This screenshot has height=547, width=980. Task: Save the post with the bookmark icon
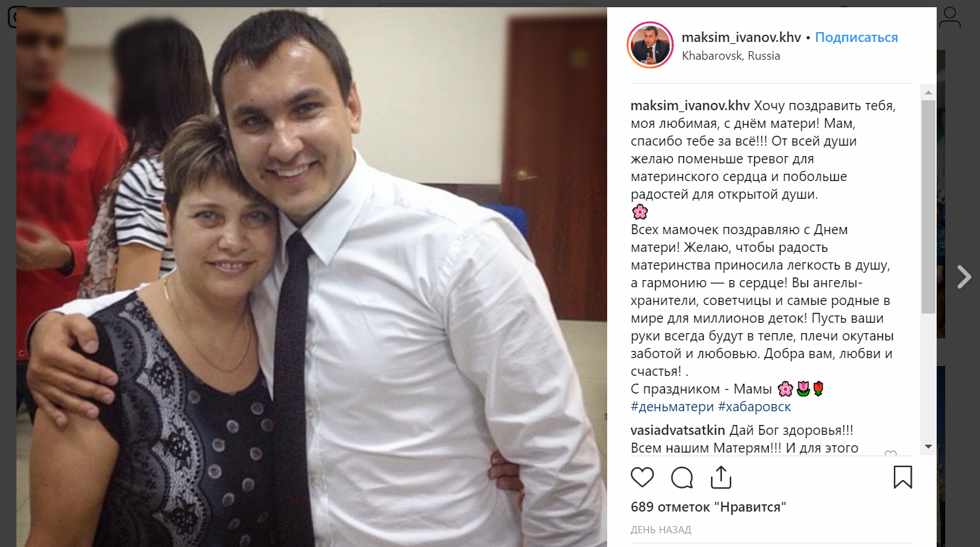click(903, 477)
